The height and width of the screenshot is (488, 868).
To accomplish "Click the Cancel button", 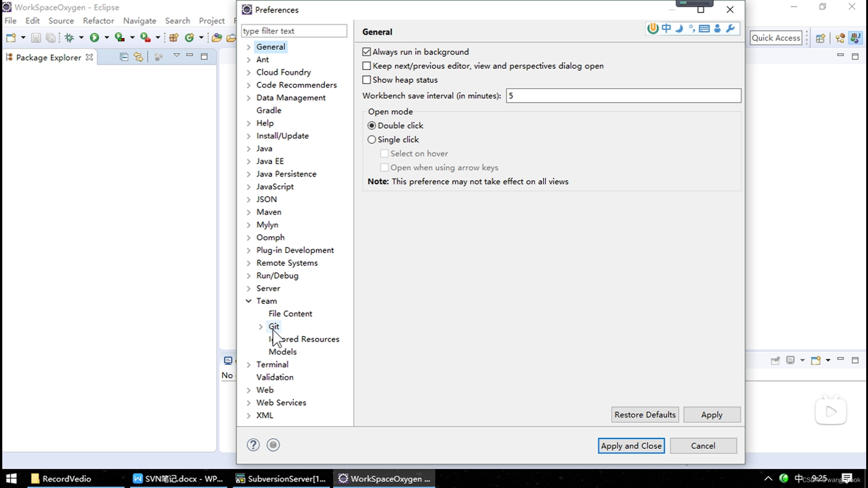I will coord(703,446).
